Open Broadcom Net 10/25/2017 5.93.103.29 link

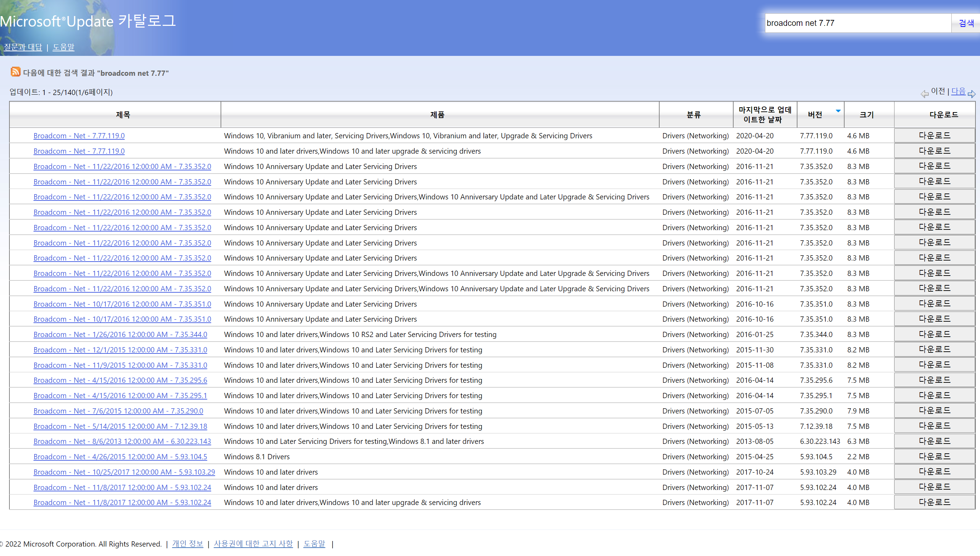click(x=124, y=472)
